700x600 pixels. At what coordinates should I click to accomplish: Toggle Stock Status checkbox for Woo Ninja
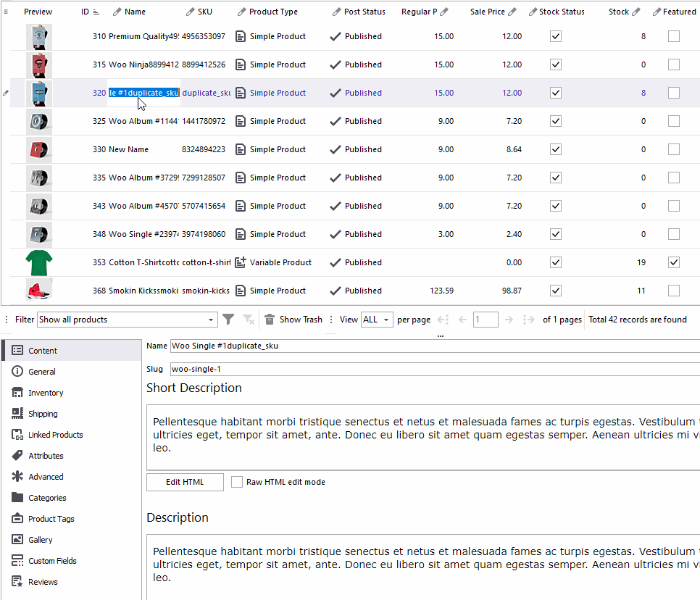click(x=555, y=64)
